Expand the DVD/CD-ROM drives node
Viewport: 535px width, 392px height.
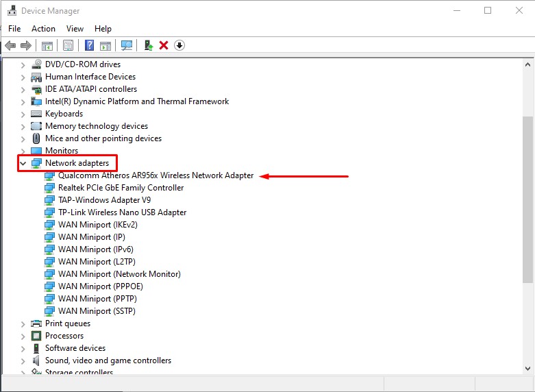pos(23,64)
